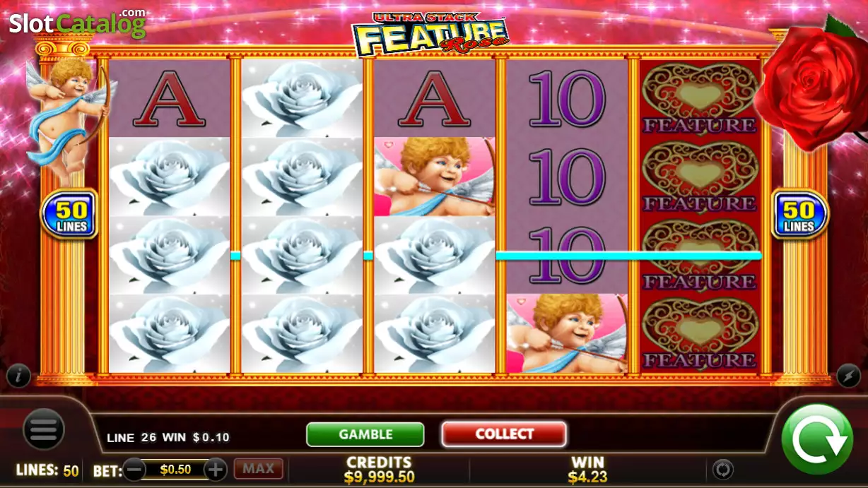Click the Cupid symbol on third reel
This screenshot has width=868, height=488.
[x=435, y=177]
